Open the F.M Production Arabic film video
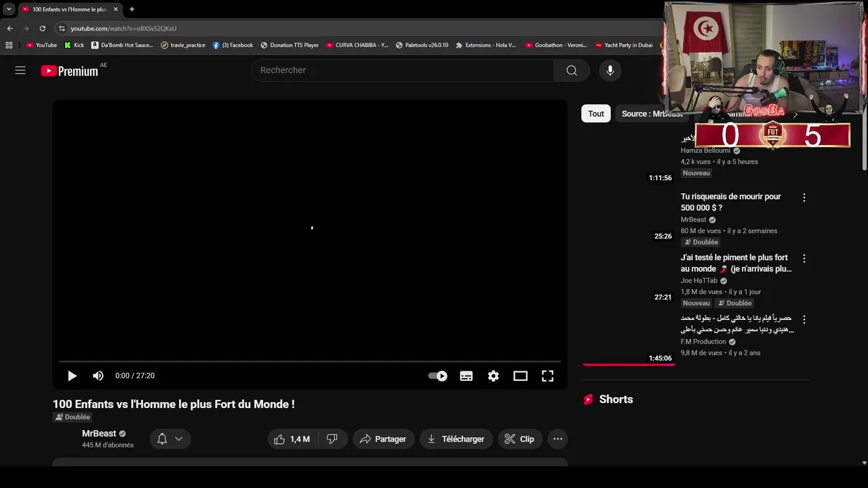Image resolution: width=868 pixels, height=488 pixels. 737,324
